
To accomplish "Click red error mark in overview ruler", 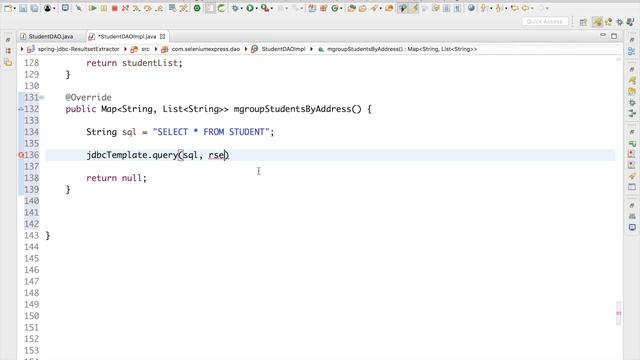I will pyautogui.click(x=618, y=313).
